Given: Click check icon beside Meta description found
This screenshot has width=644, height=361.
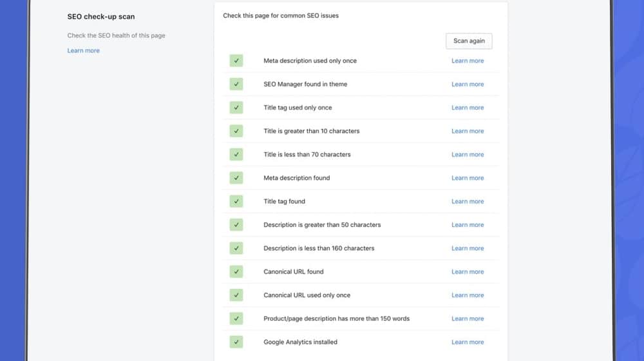Looking at the screenshot, I should (236, 178).
